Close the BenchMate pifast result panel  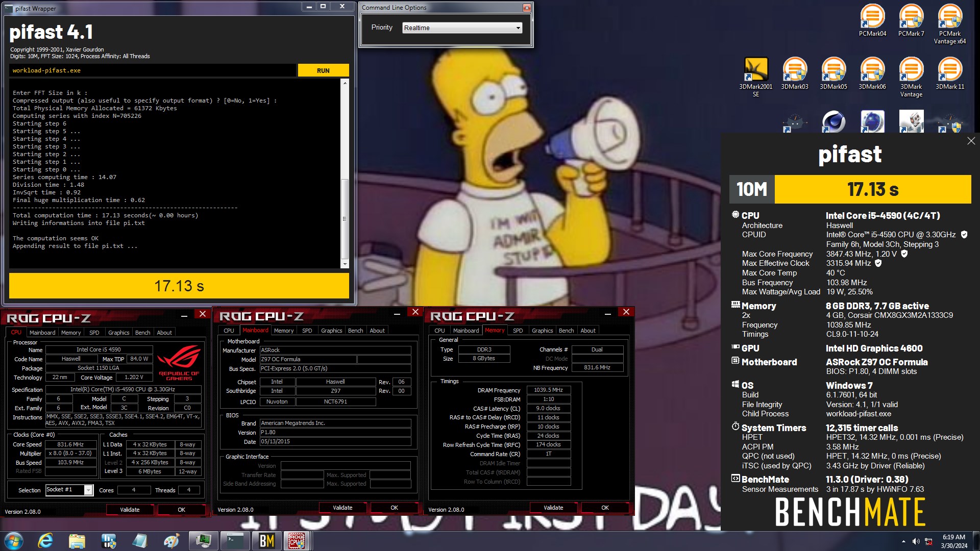[x=971, y=141]
